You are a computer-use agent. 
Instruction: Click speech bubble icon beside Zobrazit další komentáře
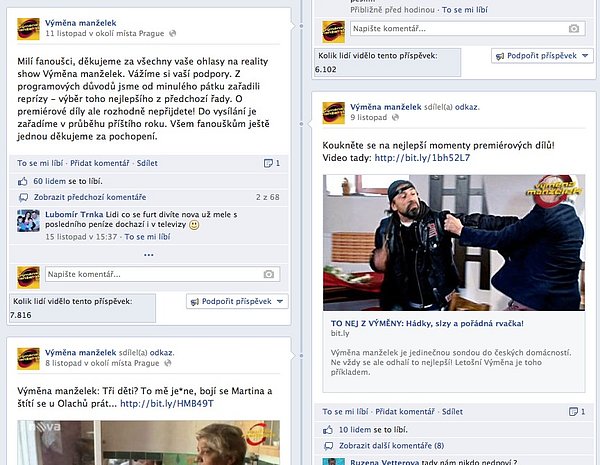click(329, 446)
